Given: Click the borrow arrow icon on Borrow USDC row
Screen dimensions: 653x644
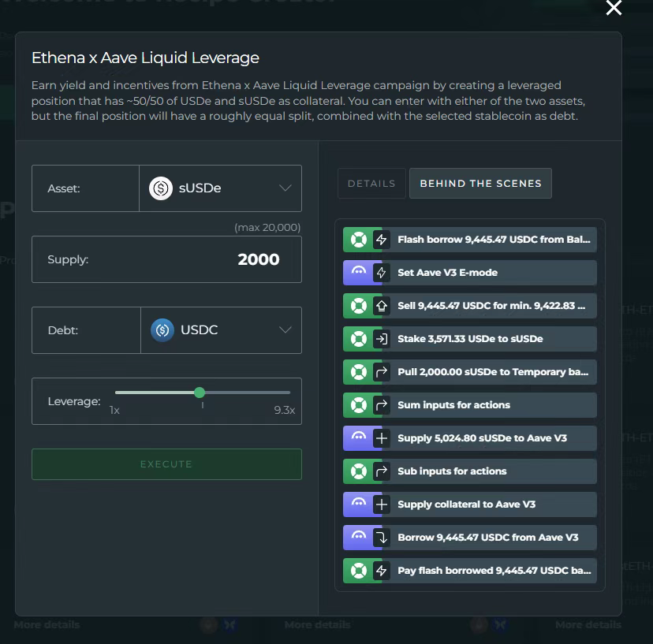Looking at the screenshot, I should coord(382,538).
